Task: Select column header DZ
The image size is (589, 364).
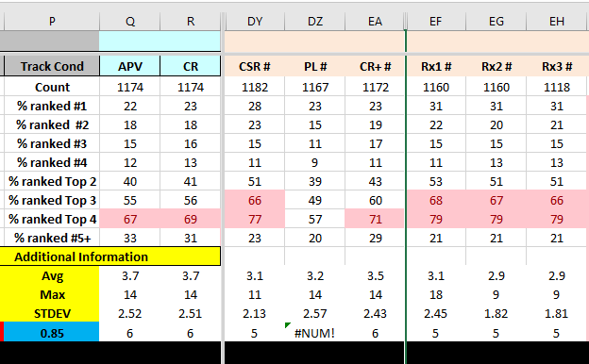Action: pos(315,22)
